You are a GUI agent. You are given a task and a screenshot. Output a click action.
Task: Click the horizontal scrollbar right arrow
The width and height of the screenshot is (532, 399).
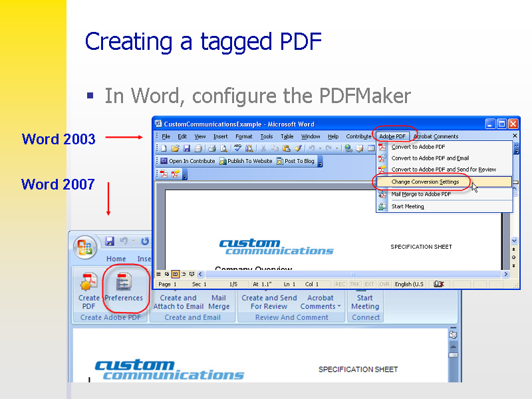(506, 274)
